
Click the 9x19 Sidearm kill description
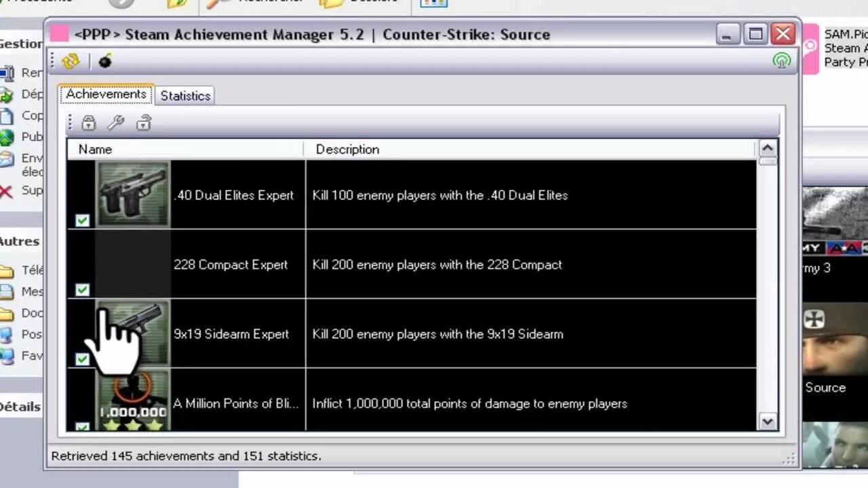point(437,334)
